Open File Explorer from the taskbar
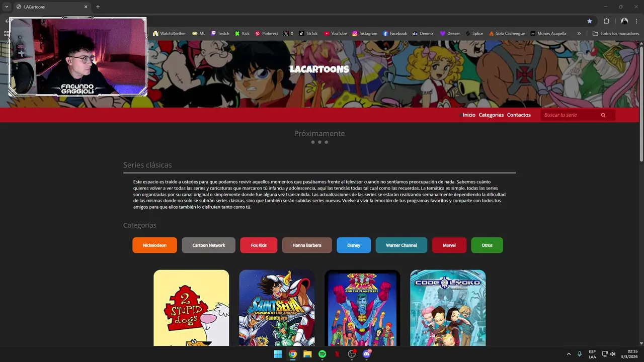Image resolution: width=644 pixels, height=362 pixels. click(x=307, y=354)
